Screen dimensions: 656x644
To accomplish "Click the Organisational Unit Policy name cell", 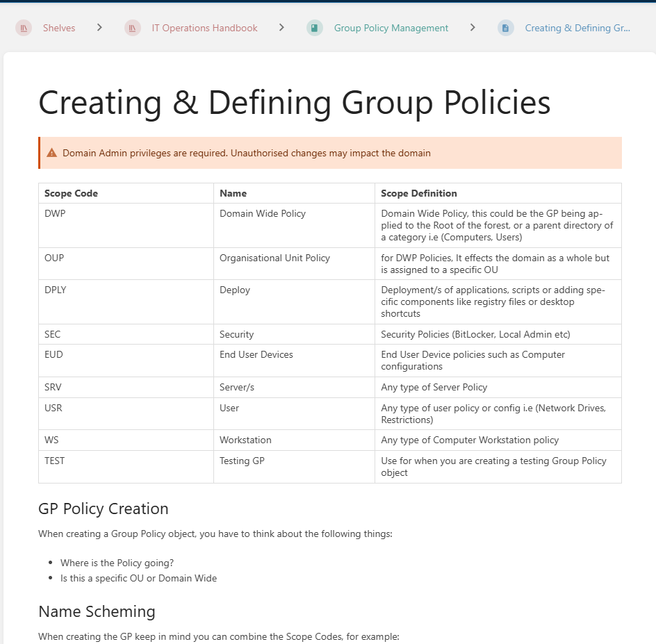I will (x=274, y=258).
